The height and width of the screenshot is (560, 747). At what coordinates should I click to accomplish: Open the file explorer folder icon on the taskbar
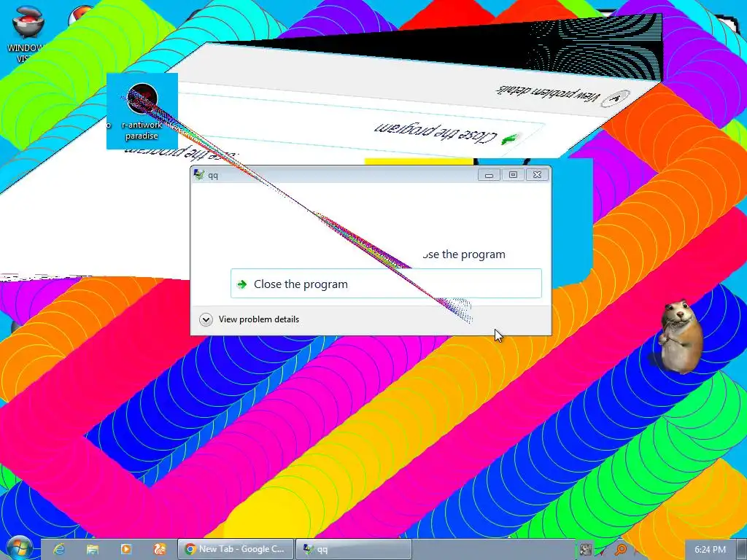pyautogui.click(x=93, y=549)
